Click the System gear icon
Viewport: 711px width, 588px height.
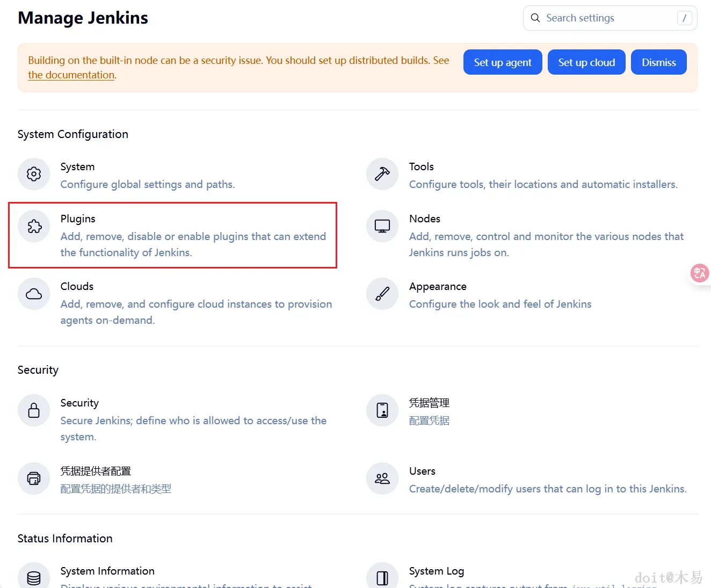click(x=34, y=174)
